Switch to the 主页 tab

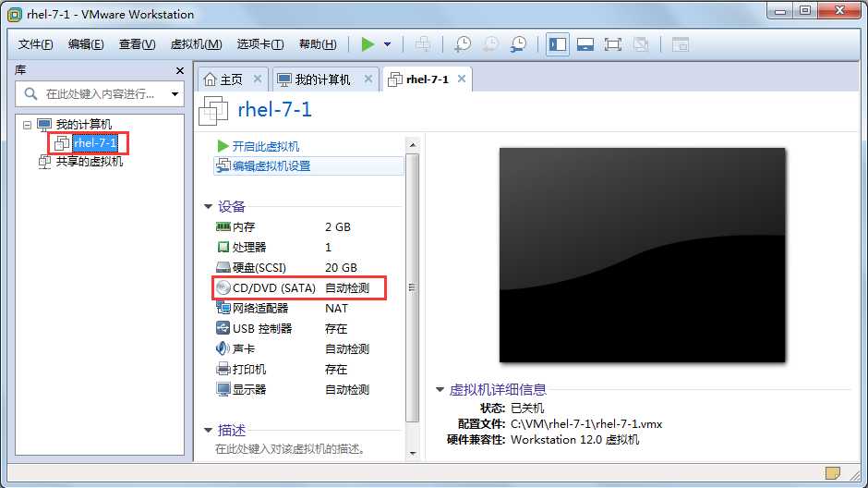point(233,79)
